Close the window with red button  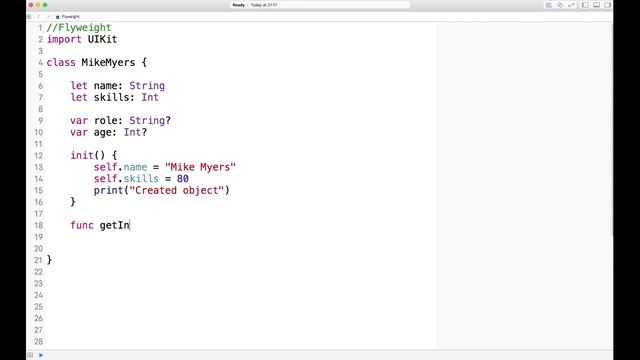click(x=31, y=5)
